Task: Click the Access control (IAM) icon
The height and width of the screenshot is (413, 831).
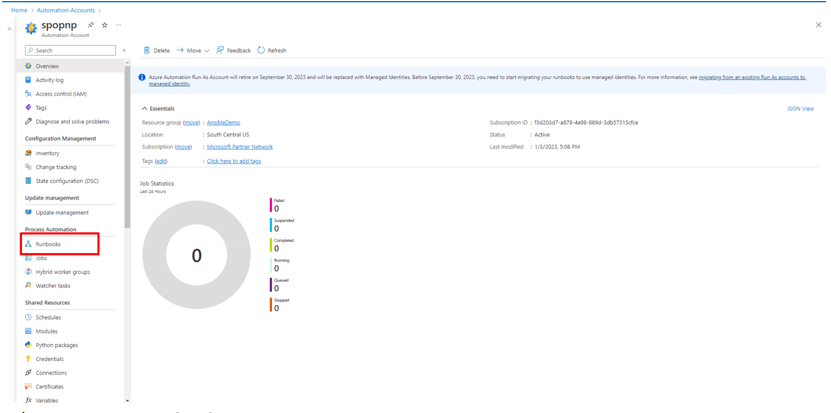Action: [x=29, y=94]
